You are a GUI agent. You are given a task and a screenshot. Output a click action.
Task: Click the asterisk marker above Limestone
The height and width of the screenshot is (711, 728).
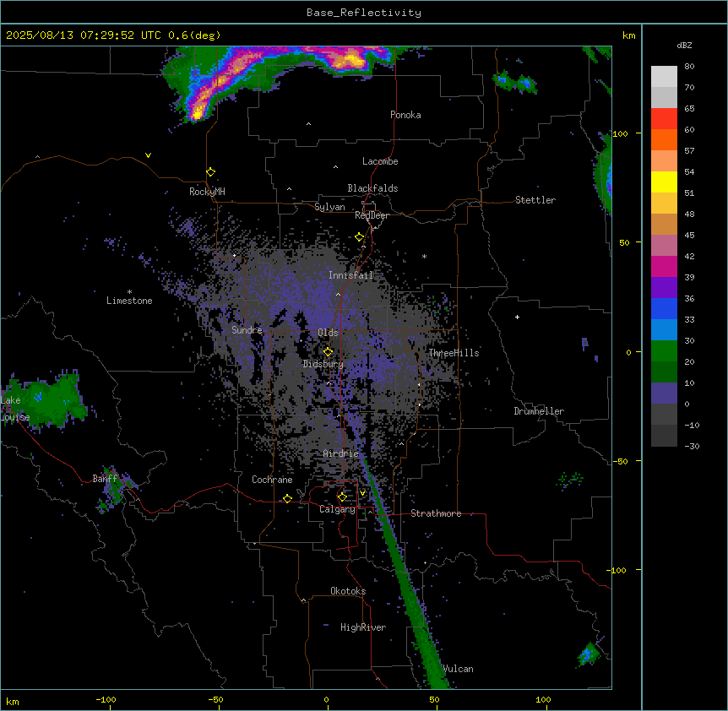coord(129,292)
